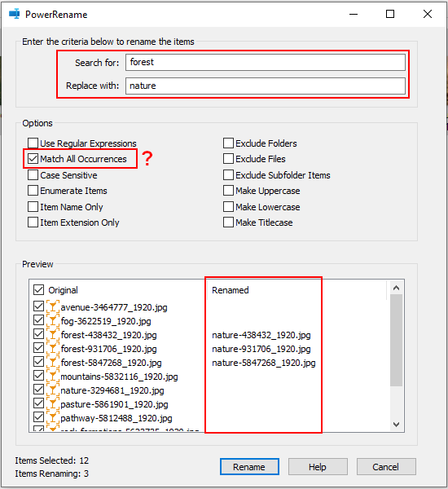Uncheck fog-3622519_1920.jpg in preview
This screenshot has height=489, width=448.
tap(38, 320)
